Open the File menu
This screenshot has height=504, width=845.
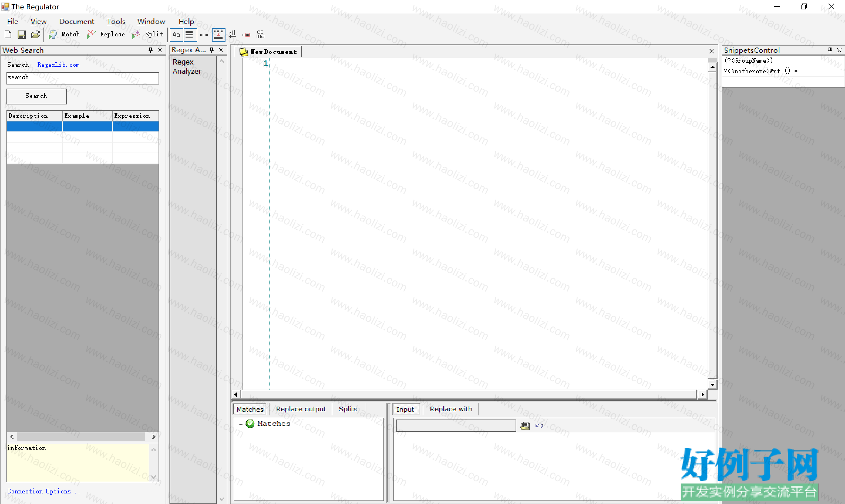13,21
